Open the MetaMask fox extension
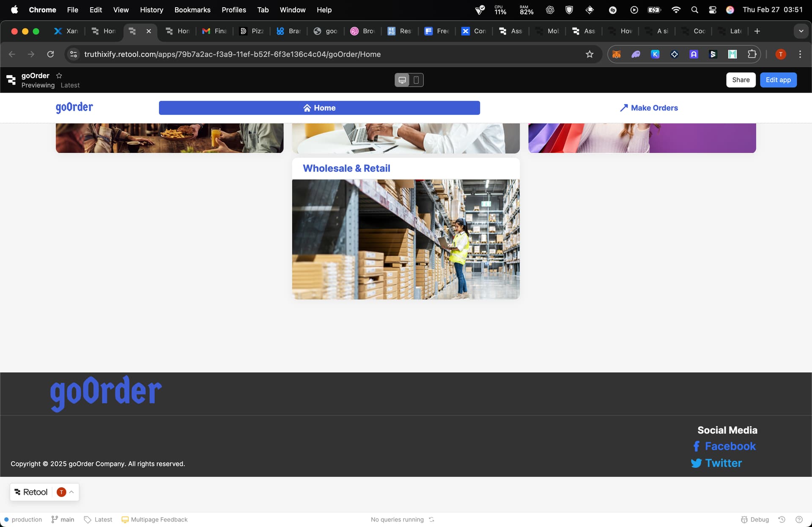The width and height of the screenshot is (812, 527). (617, 54)
